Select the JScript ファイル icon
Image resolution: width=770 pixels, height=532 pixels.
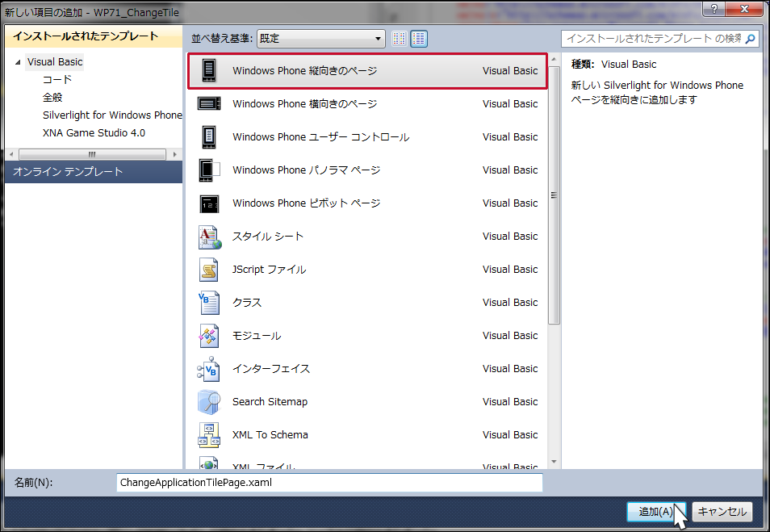[209, 270]
